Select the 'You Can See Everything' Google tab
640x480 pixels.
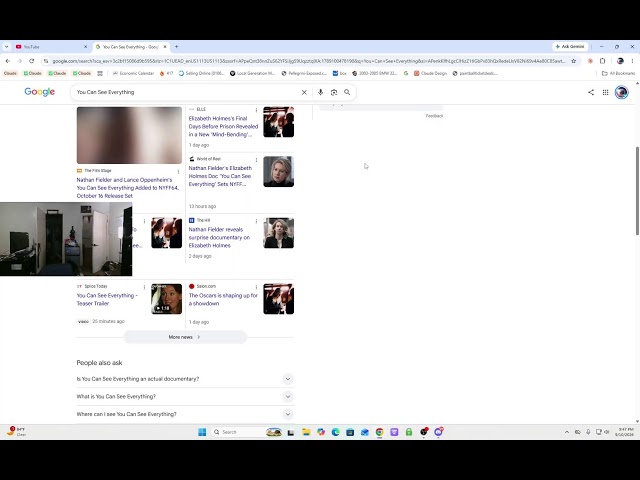point(130,47)
